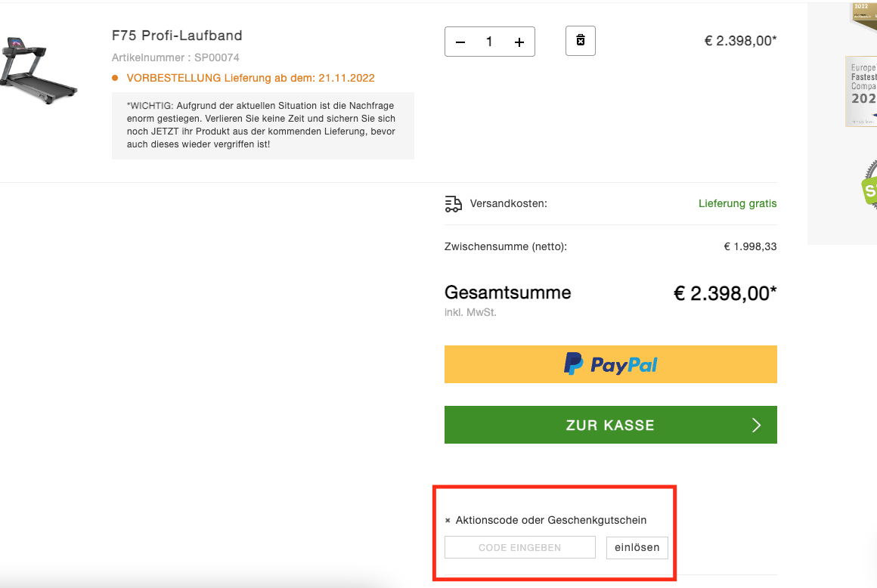Remove the treadmill using the trash icon
Viewport: 877px width, 588px height.
point(581,41)
